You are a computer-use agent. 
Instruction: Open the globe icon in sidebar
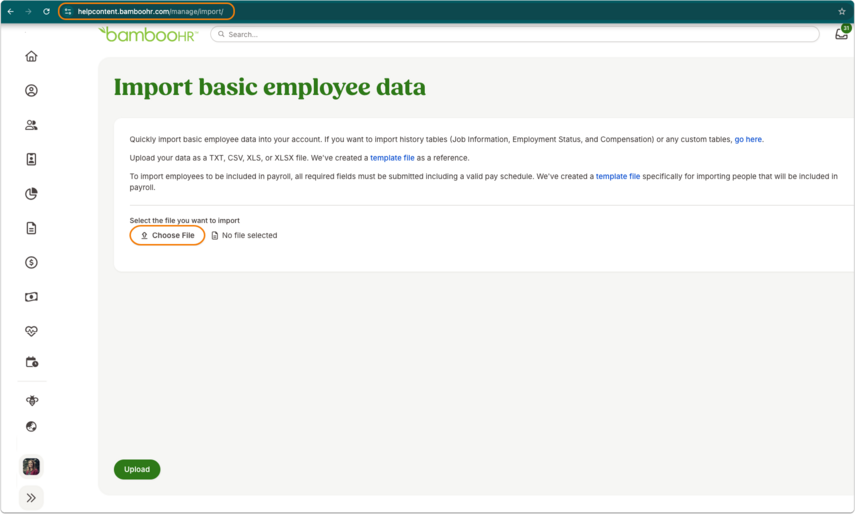click(x=31, y=426)
